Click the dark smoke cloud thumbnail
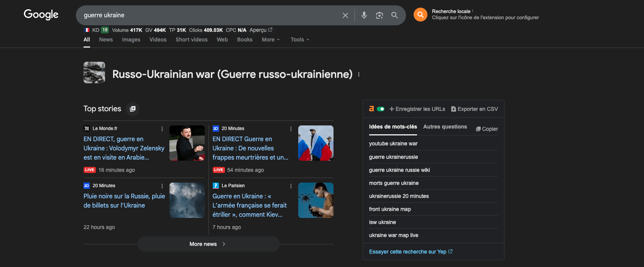 coord(187,200)
